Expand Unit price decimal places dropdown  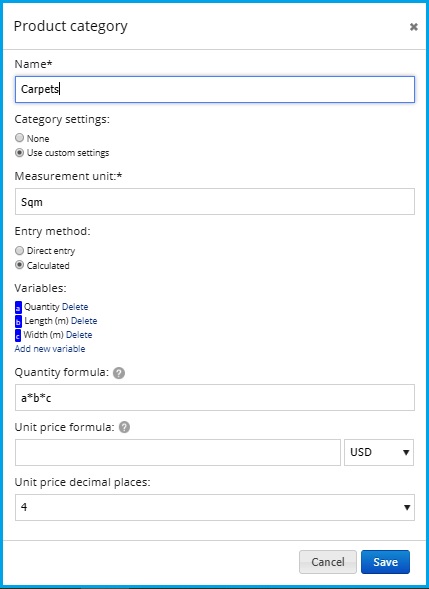pos(215,507)
